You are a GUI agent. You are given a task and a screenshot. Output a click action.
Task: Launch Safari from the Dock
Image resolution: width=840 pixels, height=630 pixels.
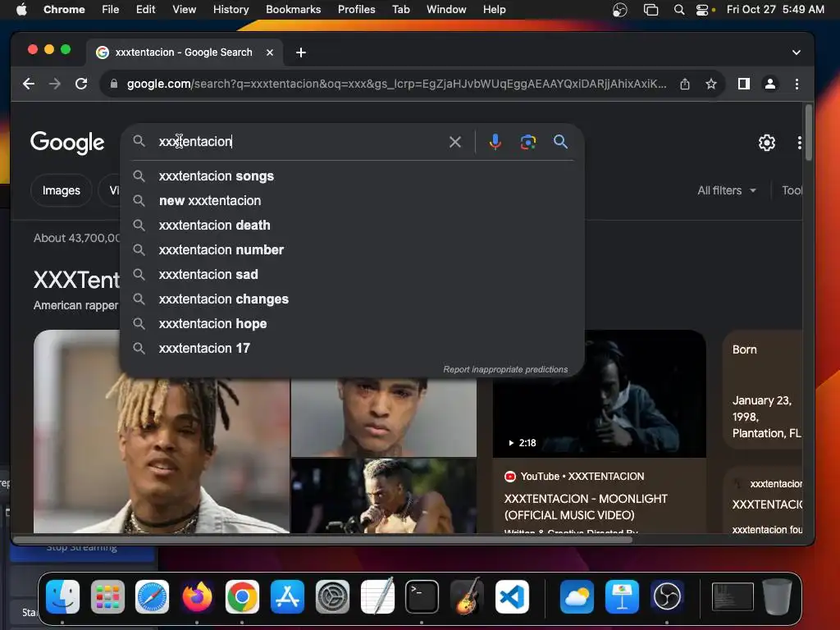click(152, 596)
